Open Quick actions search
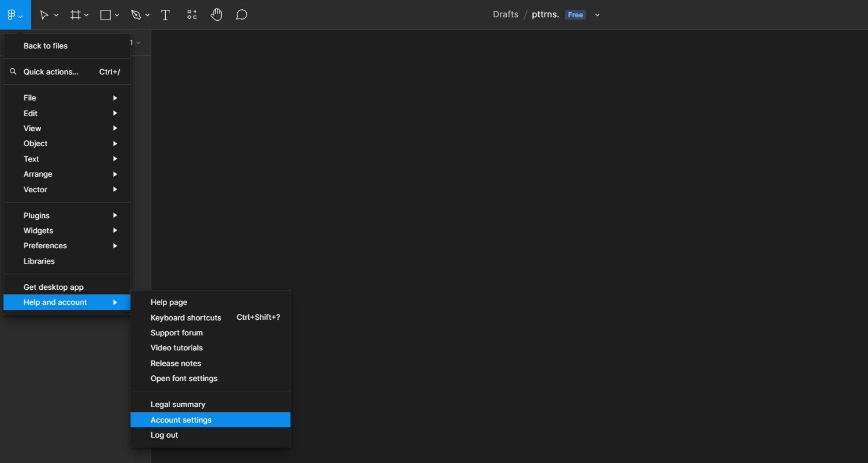 [67, 72]
